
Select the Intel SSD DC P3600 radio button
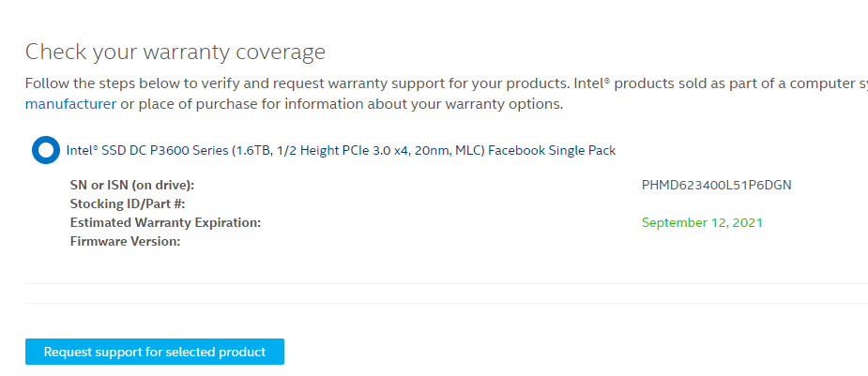click(x=46, y=150)
